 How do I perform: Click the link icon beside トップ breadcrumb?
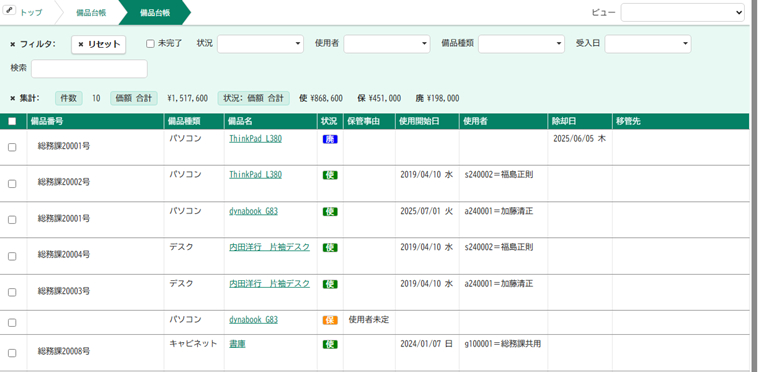click(10, 10)
